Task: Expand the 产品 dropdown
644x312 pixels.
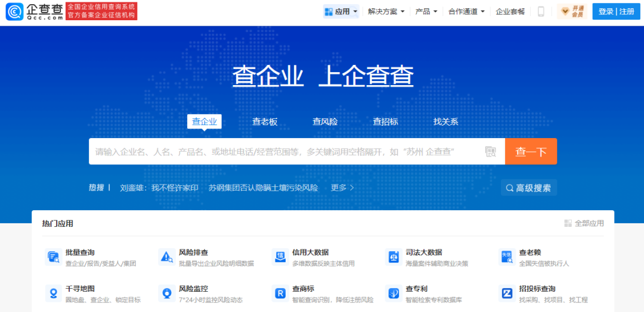Action: 426,11
